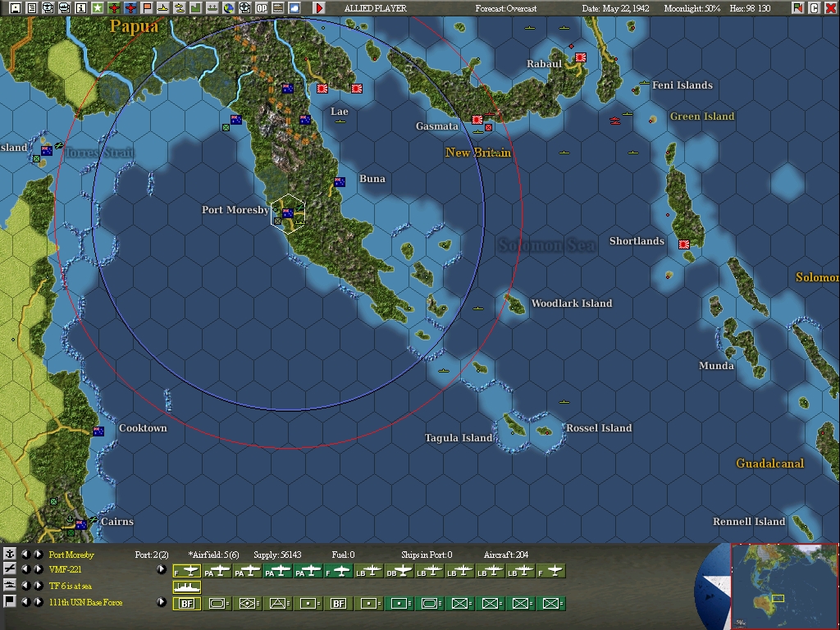Click the globe toolbar icon
The width and height of the screenshot is (840, 630).
(229, 7)
